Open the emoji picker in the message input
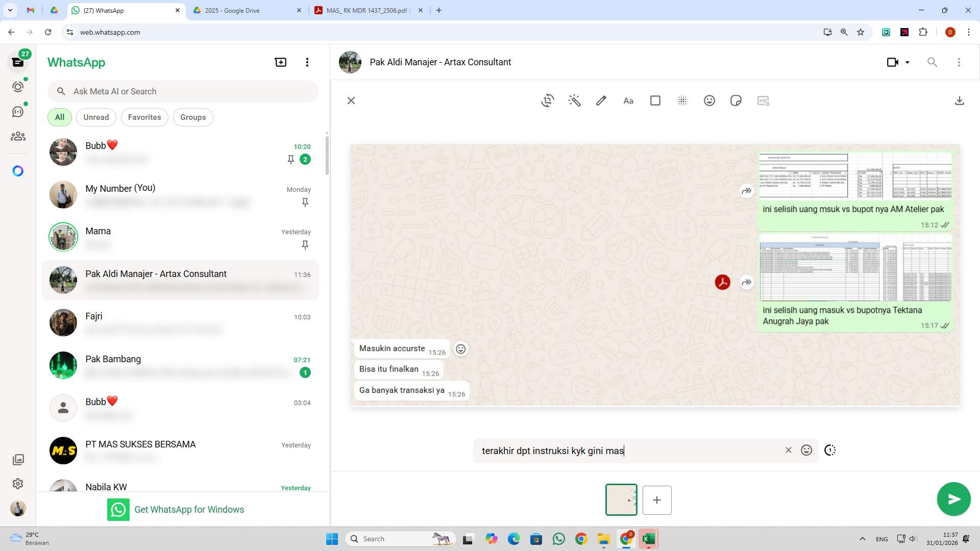This screenshot has width=980, height=551. click(806, 450)
